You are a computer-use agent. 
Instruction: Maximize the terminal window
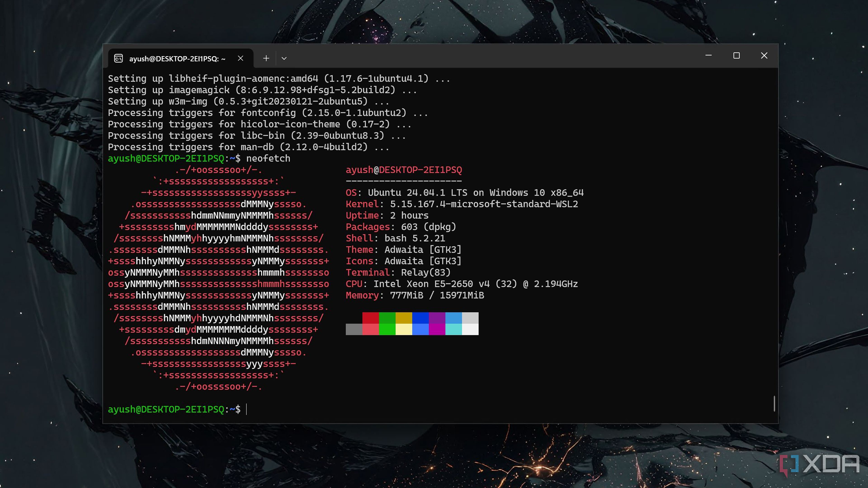736,56
